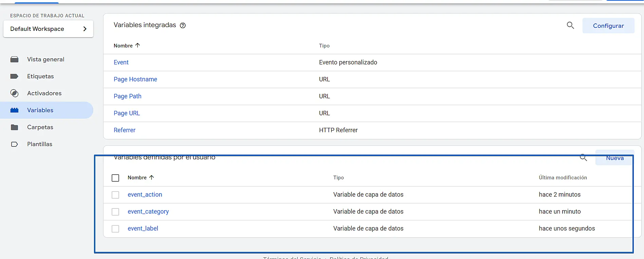Open the Page Hostname built-in variable
Image resolution: width=644 pixels, height=259 pixels.
135,79
